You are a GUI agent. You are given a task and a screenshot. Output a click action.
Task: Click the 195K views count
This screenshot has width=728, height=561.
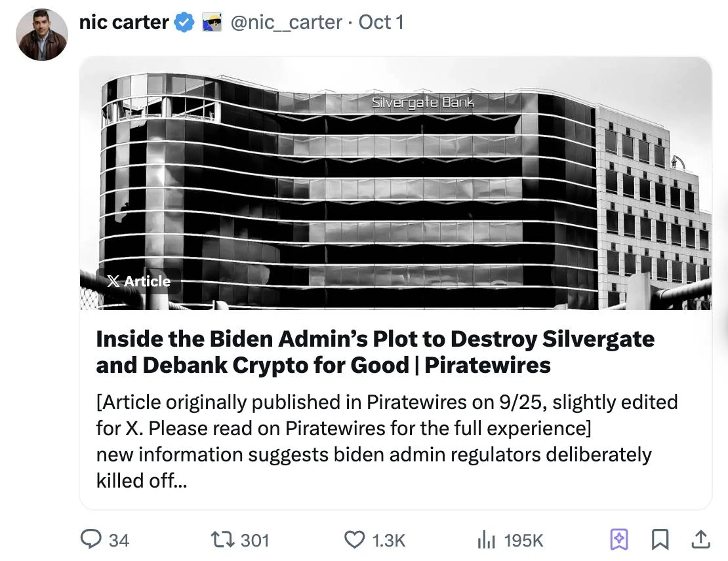(x=523, y=540)
